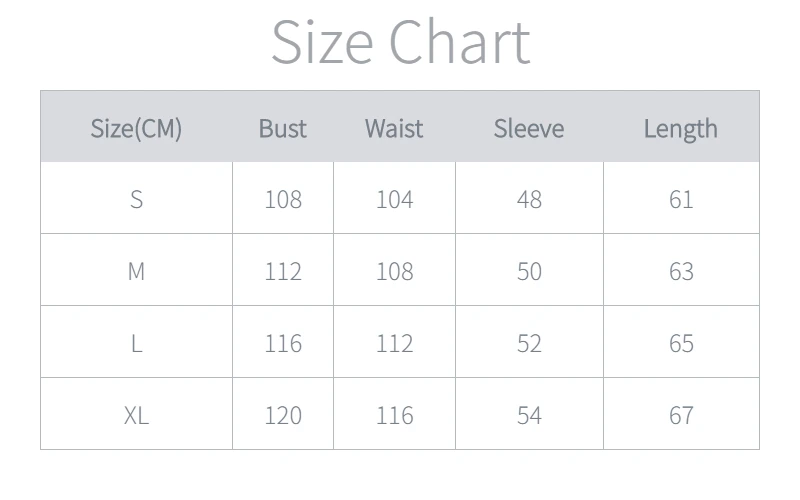Click the Waist column header
Viewport: 800px width, 500px height.
click(394, 128)
